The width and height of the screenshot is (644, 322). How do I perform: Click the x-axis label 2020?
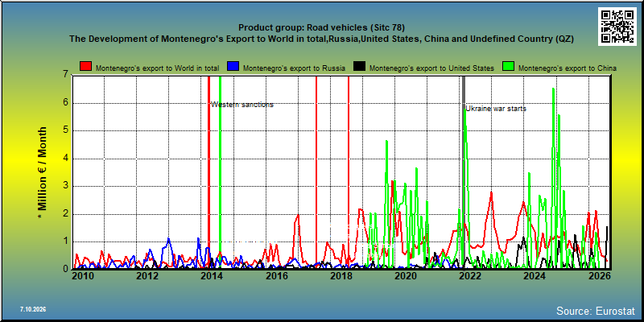[x=406, y=276]
